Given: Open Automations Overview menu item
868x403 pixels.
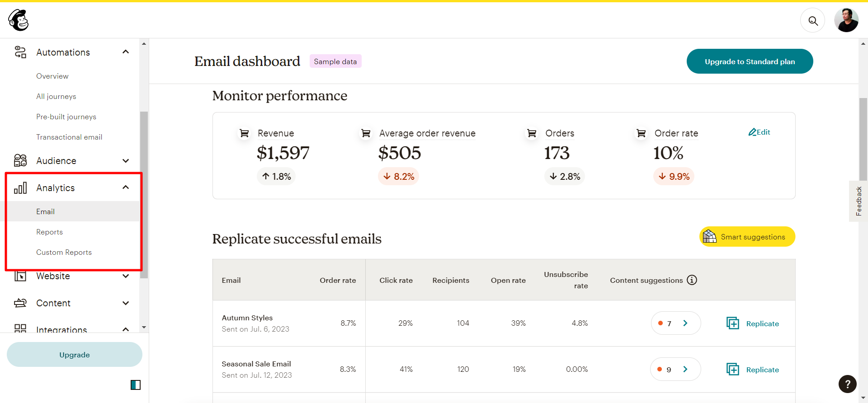Looking at the screenshot, I should 52,76.
